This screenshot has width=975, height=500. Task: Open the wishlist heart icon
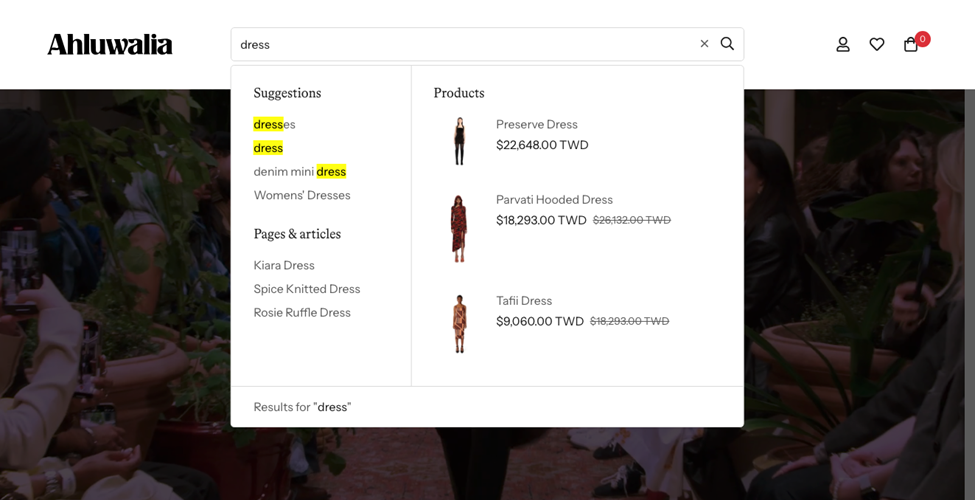[x=877, y=44]
